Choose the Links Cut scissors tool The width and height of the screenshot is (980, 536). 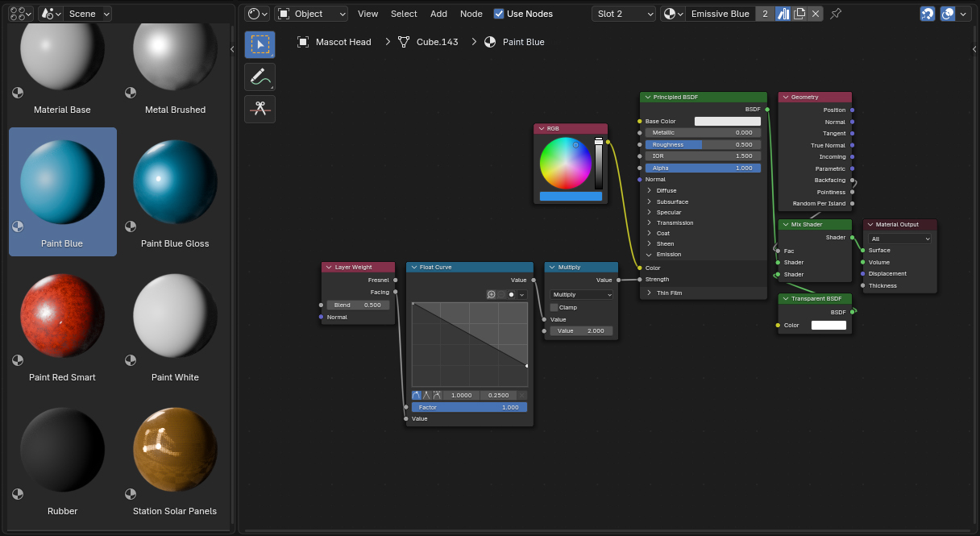[x=260, y=109]
